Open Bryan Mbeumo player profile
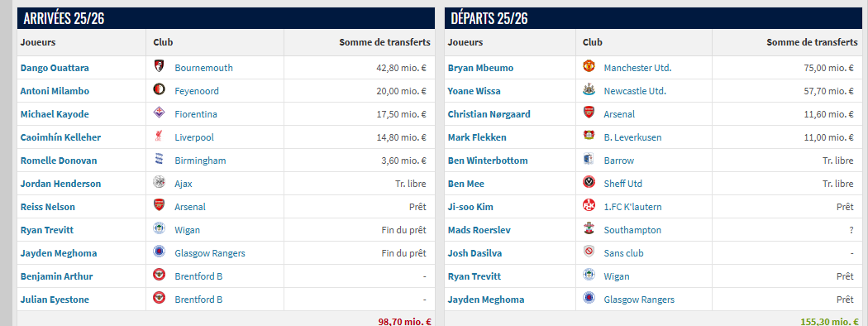The width and height of the screenshot is (868, 326). tap(480, 68)
